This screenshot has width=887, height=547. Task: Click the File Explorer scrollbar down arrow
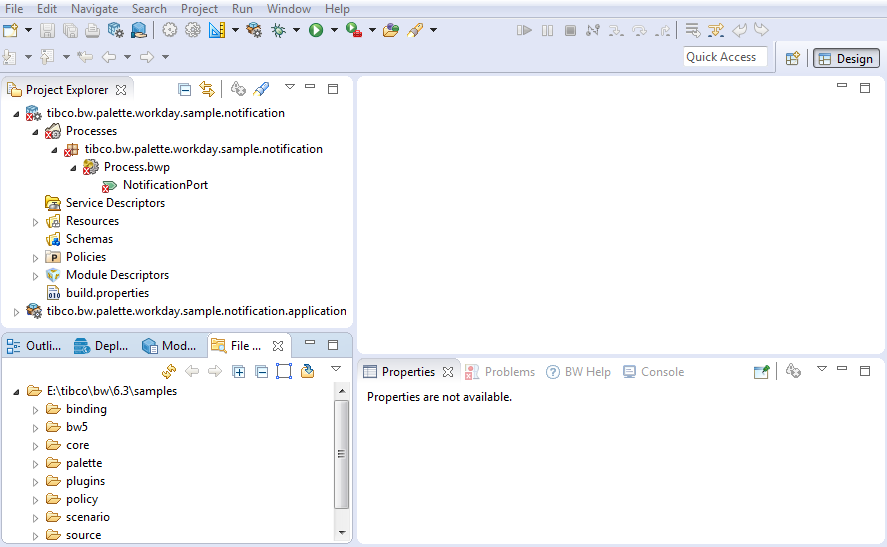(342, 533)
